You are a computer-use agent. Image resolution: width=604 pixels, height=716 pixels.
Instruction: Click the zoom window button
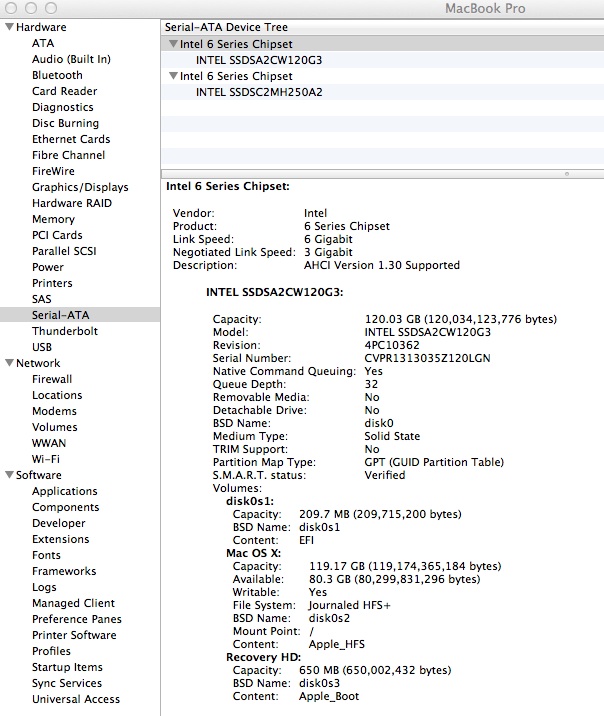(51, 8)
